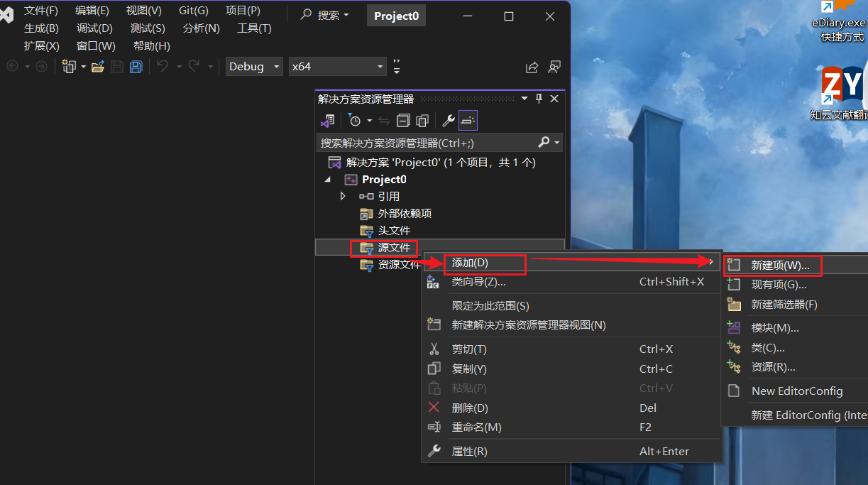Select 新建项(W)... in the submenu

(795, 266)
